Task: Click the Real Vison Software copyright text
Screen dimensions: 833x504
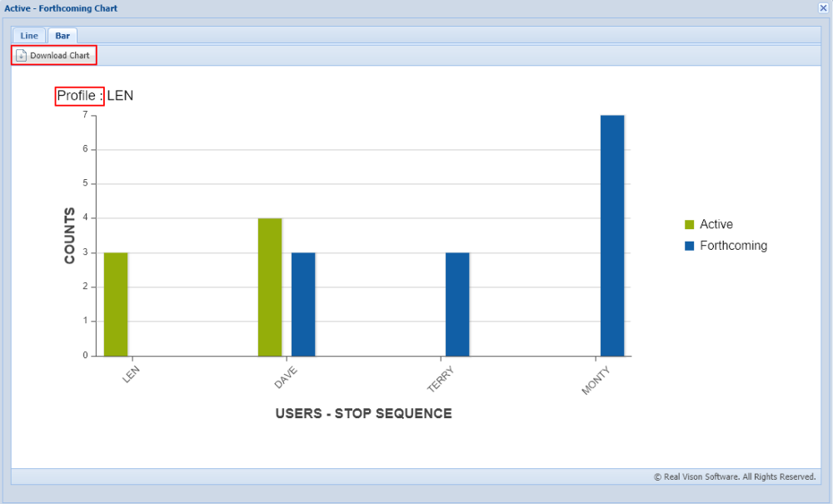Action: (x=735, y=477)
